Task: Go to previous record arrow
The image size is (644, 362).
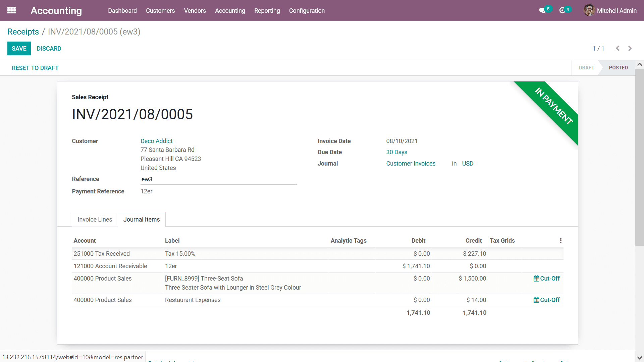Action: [x=618, y=48]
